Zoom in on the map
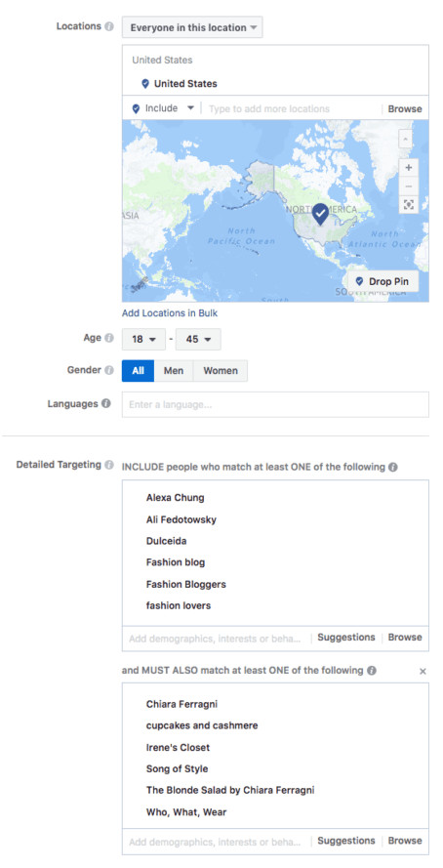Screen dimensions: 443x868 [x=408, y=167]
